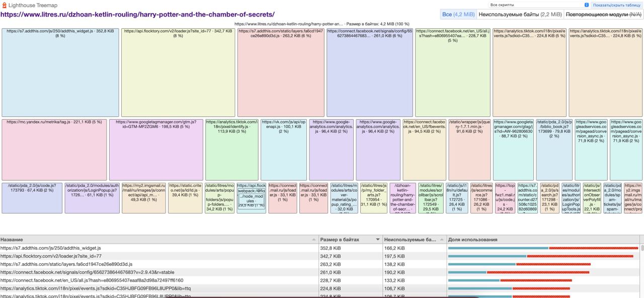Select scrollbar.js 29,5 KiB tile
The image size is (644, 298).
coord(431,198)
